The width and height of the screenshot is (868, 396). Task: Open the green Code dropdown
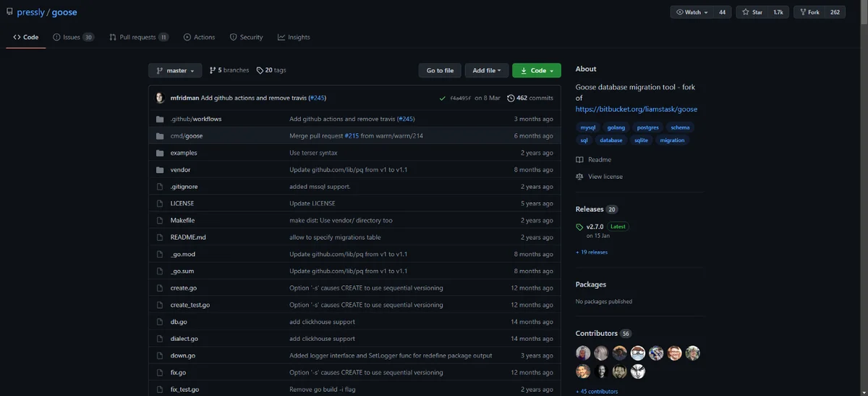pyautogui.click(x=537, y=70)
